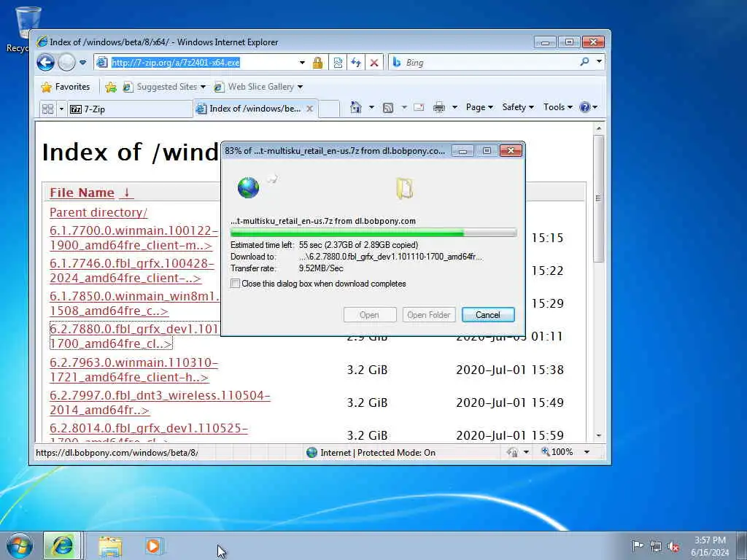The height and width of the screenshot is (560, 747).
Task: Click the Action Center flag tray icon
Action: coord(638,545)
